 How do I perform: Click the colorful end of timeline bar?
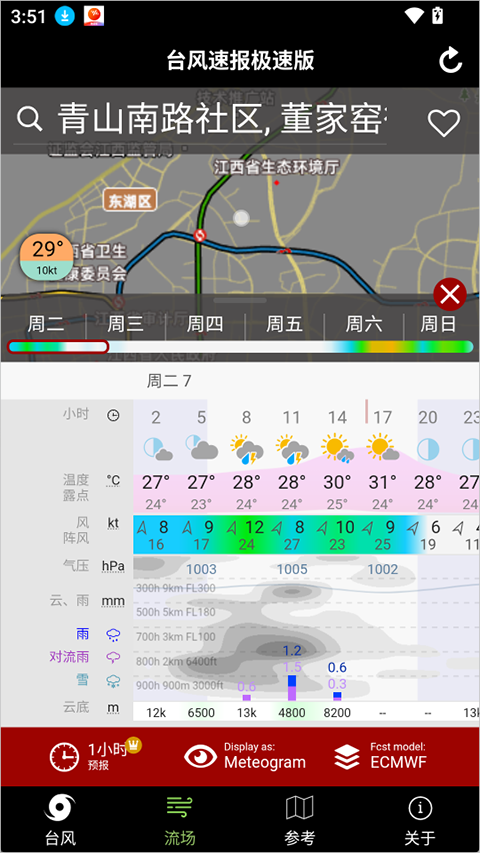click(403, 347)
